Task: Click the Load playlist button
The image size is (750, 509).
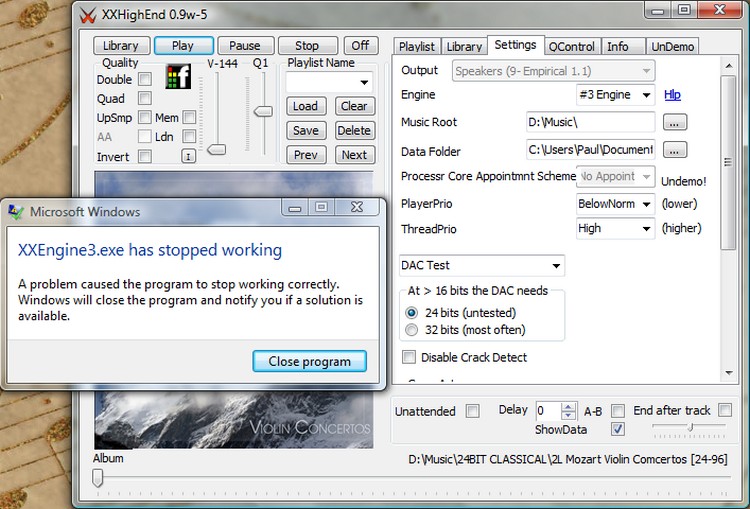Action: pyautogui.click(x=306, y=106)
